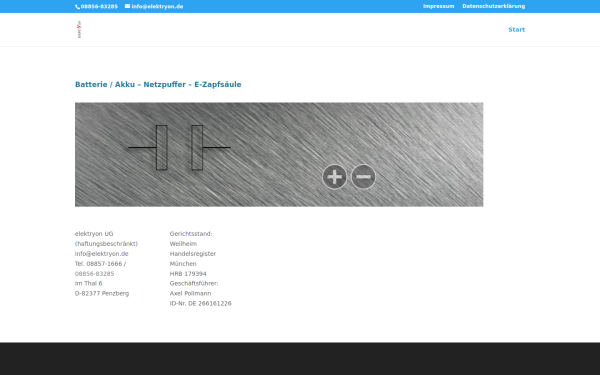Click text Weilheim

click(x=183, y=244)
